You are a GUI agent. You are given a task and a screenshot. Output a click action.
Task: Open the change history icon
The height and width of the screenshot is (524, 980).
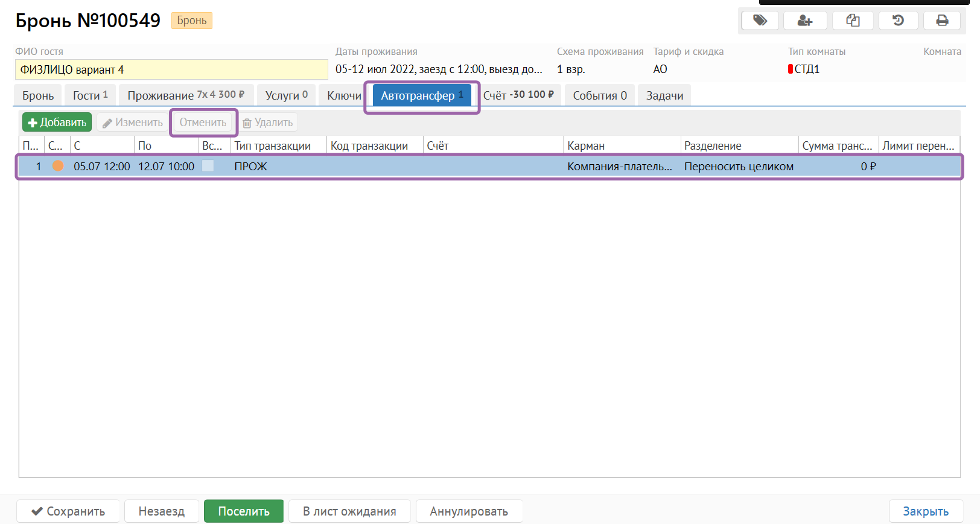tap(898, 21)
